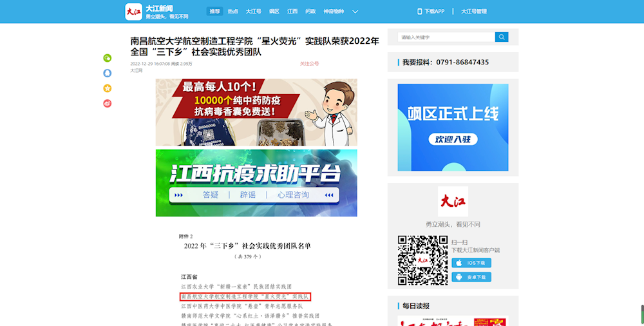Open the 江西抗疫求助平台 banner
The height and width of the screenshot is (326, 644).
click(x=256, y=183)
